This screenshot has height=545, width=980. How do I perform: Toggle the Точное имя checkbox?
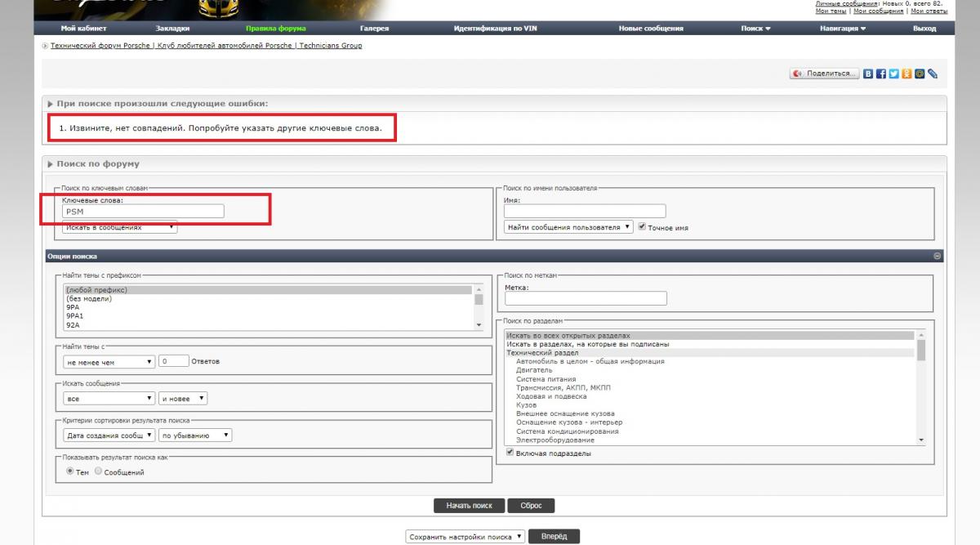click(642, 227)
